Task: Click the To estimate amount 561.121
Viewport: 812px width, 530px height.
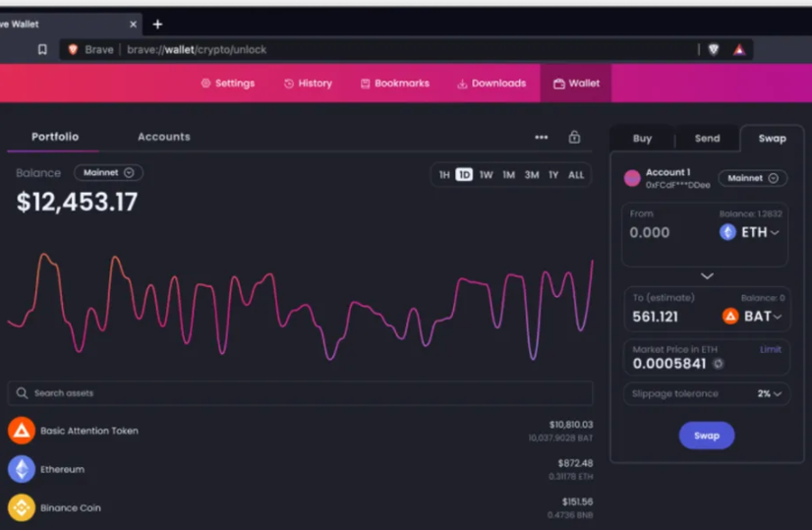Action: (655, 317)
